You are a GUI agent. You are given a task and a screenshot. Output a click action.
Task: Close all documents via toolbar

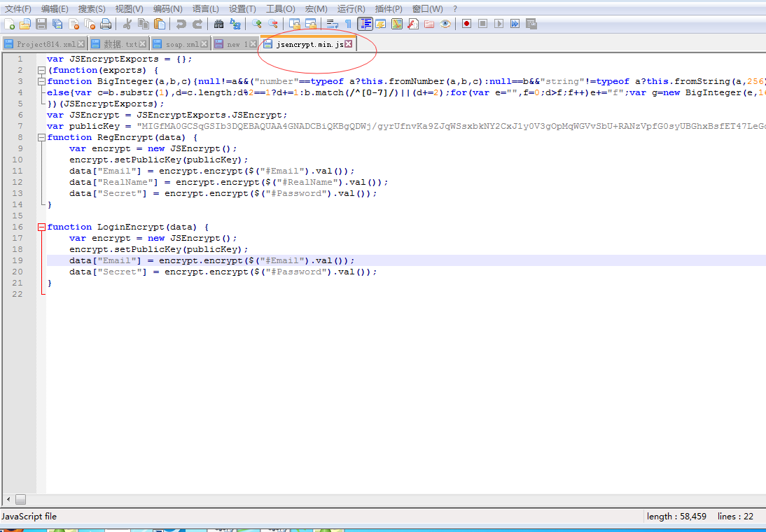point(90,23)
